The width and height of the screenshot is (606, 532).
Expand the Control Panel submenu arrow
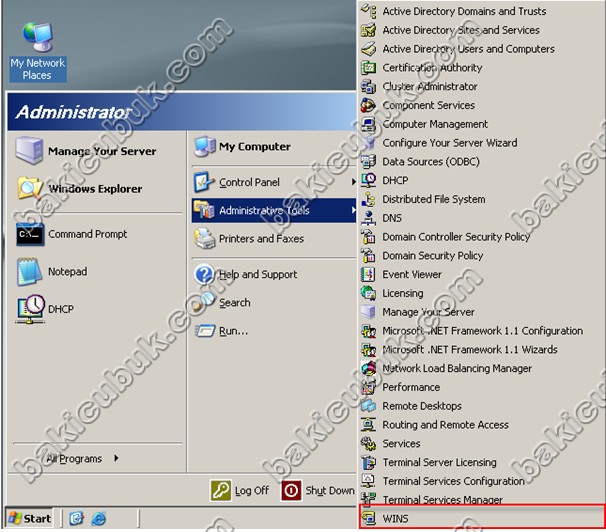click(353, 182)
